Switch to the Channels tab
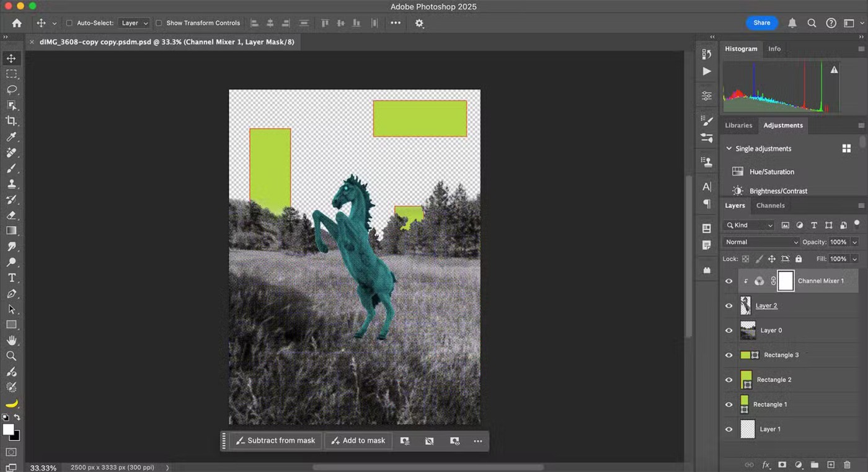 pyautogui.click(x=770, y=206)
